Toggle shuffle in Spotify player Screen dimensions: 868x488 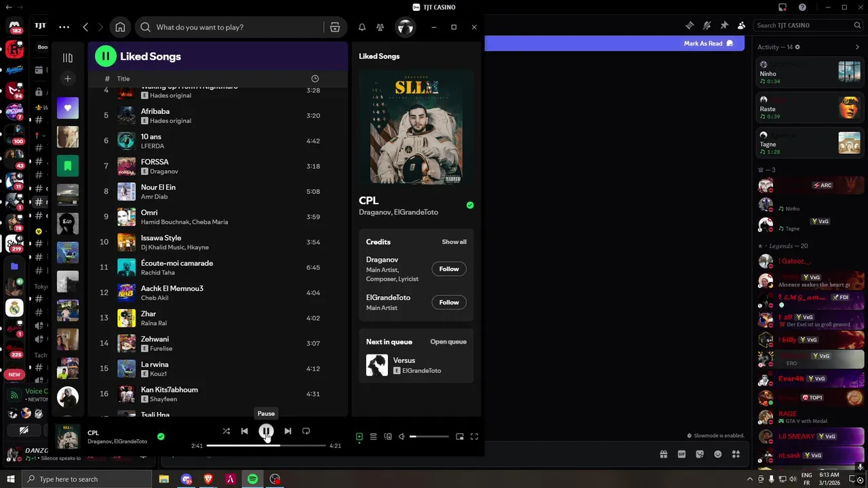(226, 431)
